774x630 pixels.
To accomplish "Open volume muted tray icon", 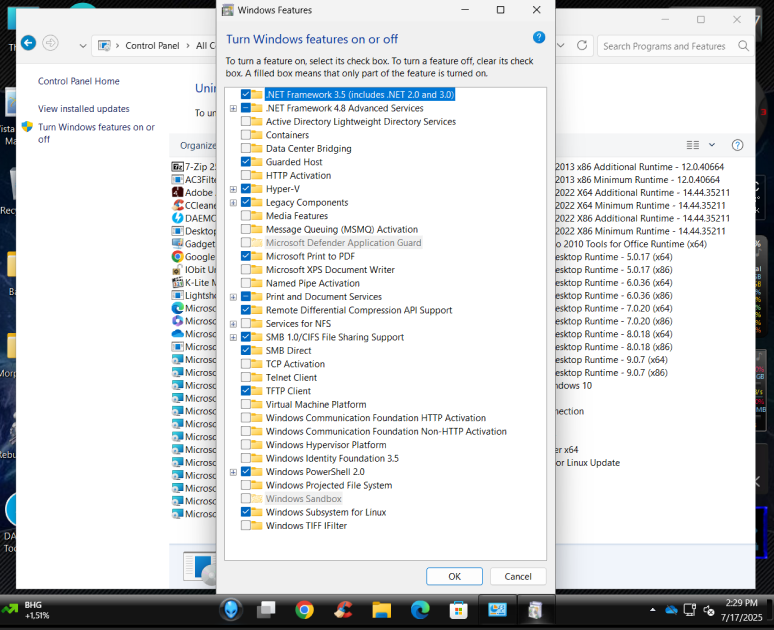I will pos(709,611).
